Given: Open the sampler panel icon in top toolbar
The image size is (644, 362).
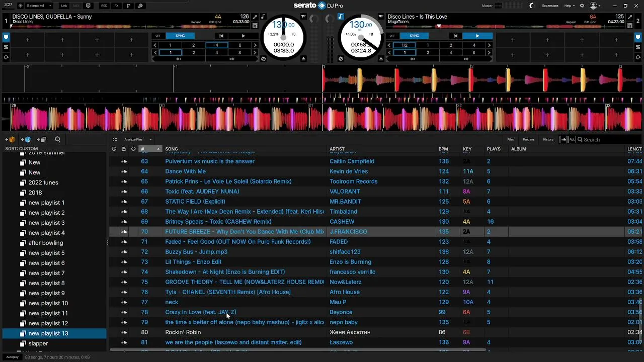Looking at the screenshot, I should tap(128, 6).
